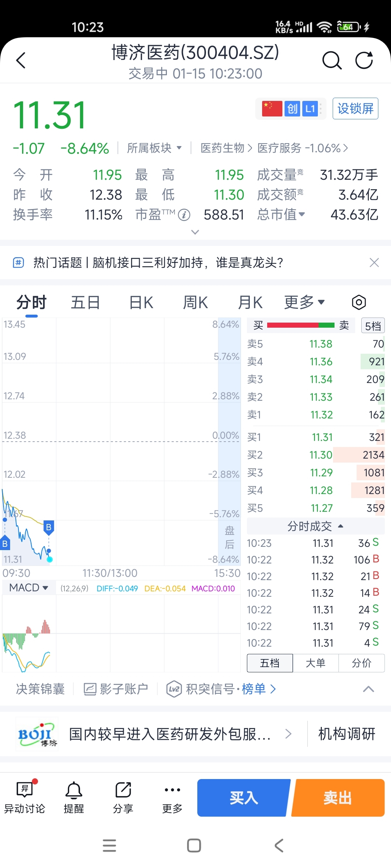Screen dimensions: 391x868
Task: Tap Android home square button
Action: 194,846
